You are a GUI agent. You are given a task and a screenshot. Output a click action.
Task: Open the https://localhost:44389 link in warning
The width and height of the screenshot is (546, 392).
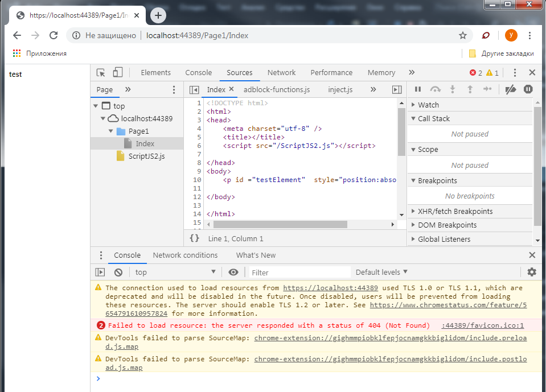pos(330,288)
